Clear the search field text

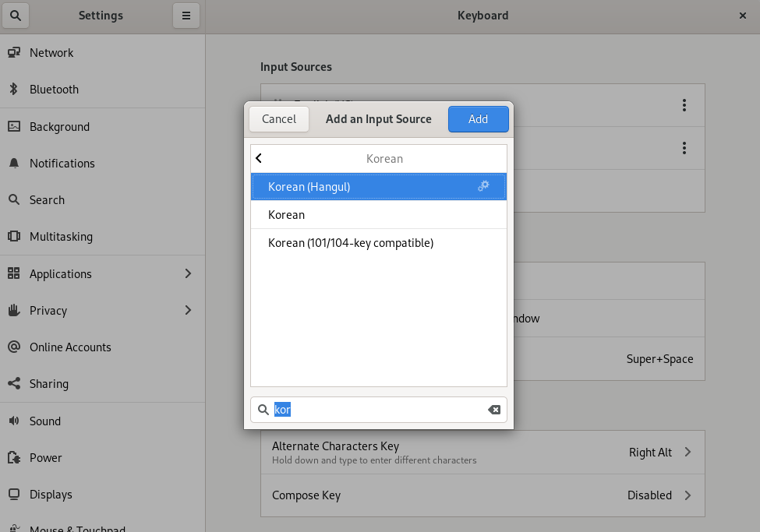pyautogui.click(x=494, y=410)
